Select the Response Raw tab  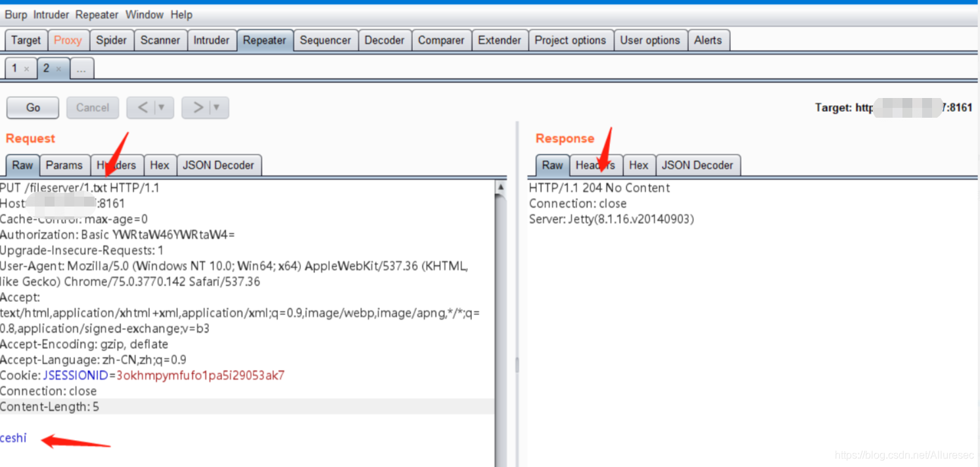(553, 165)
